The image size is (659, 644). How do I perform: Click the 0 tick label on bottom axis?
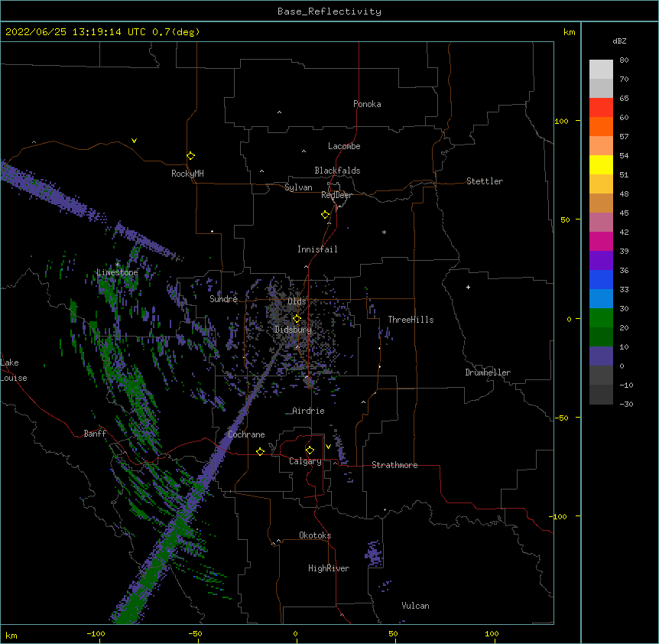[x=295, y=634]
